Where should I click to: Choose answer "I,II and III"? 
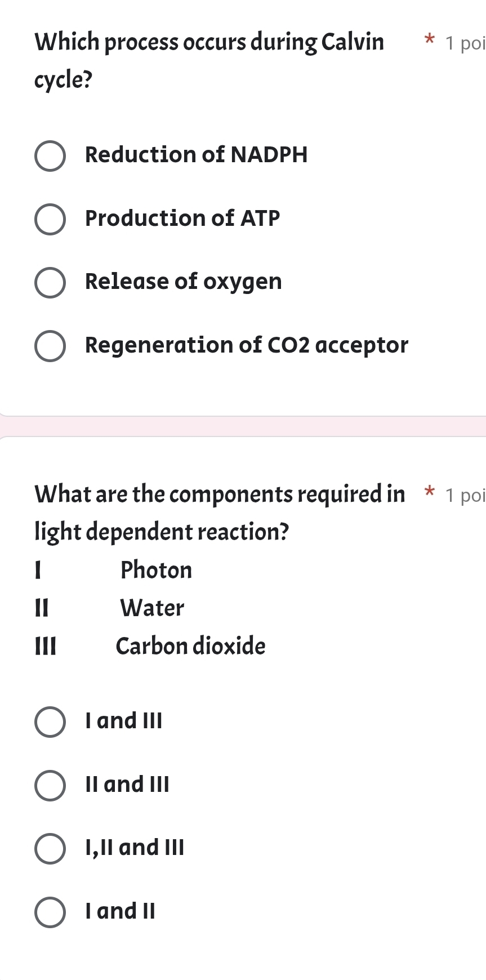click(49, 849)
